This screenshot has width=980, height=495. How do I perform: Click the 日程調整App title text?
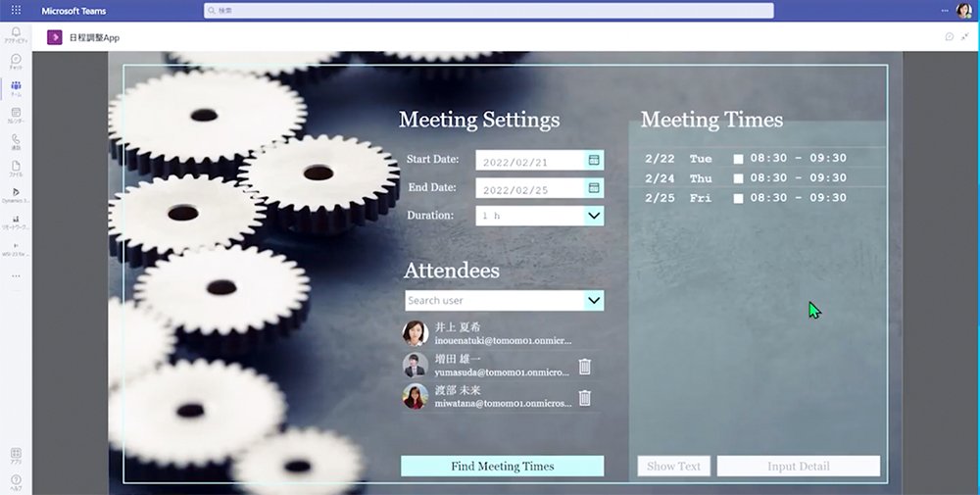(x=94, y=37)
